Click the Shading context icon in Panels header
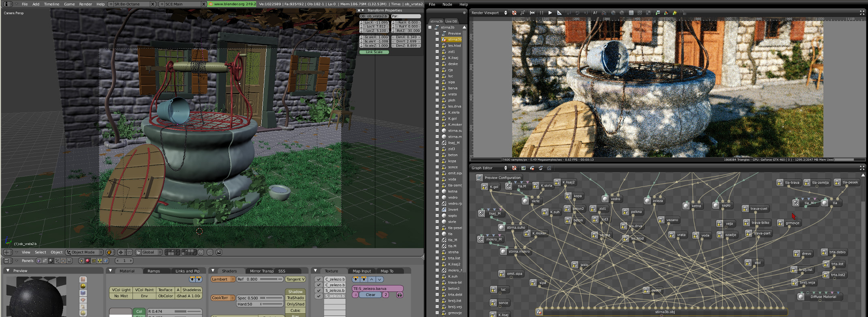868x317 pixels. point(51,261)
